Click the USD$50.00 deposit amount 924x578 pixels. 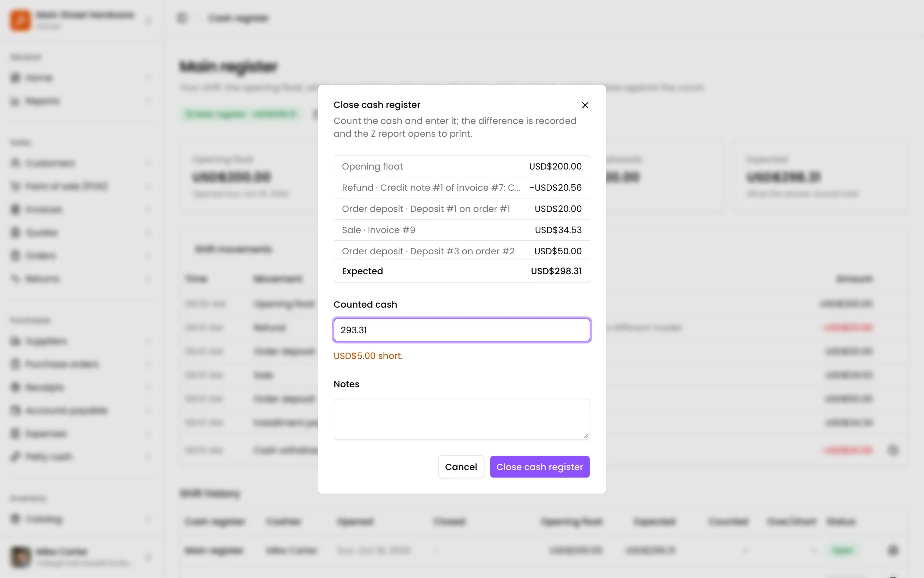558,251
